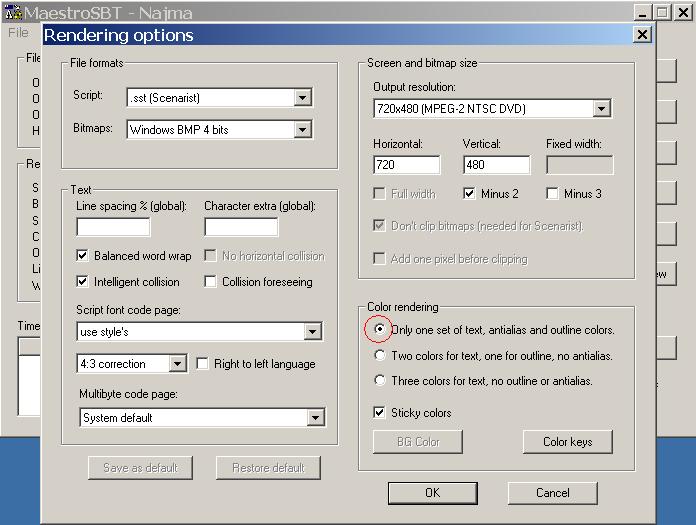The width and height of the screenshot is (696, 525).
Task: Confirm the dialog with OK
Action: (x=432, y=492)
